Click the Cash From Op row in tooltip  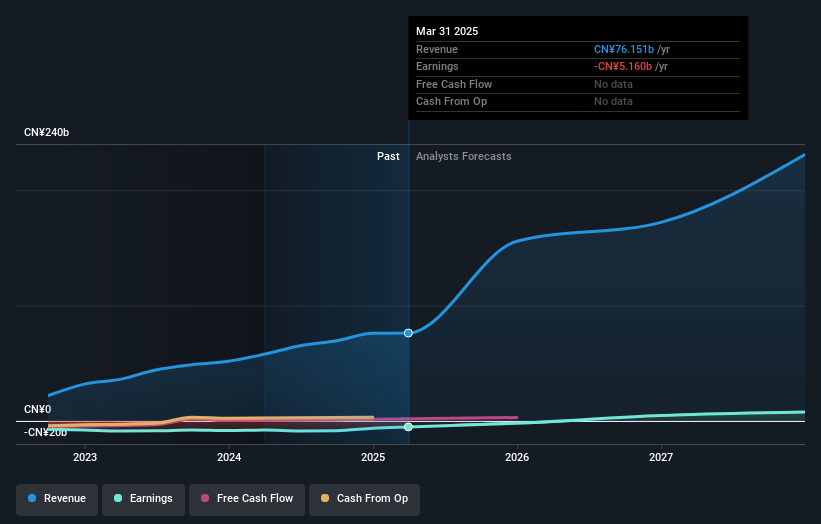[578, 102]
